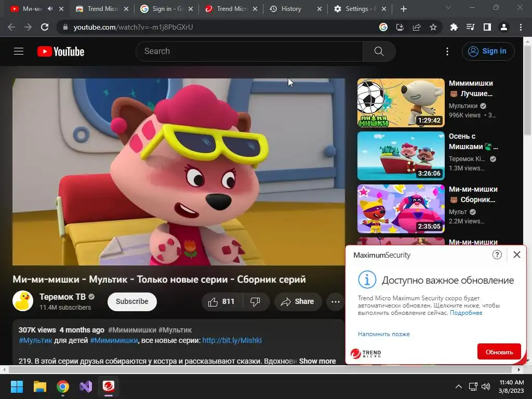Open the 2:35:05 Ми-ми-мишки Сборник thumbnail

401,209
